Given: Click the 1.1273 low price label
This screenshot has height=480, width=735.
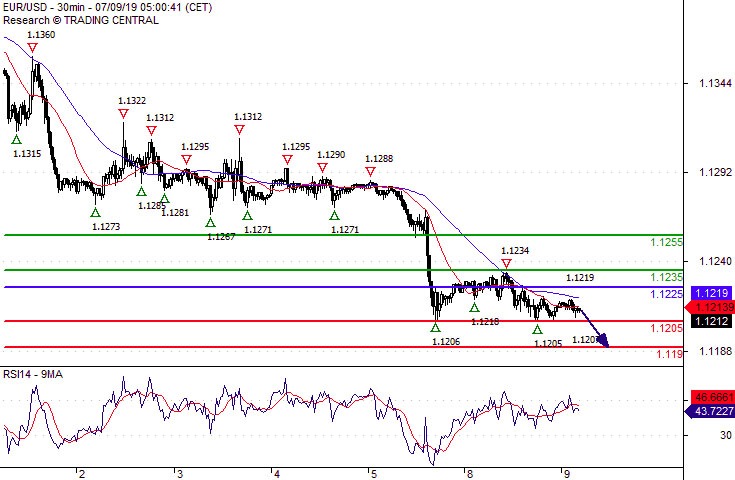Looking at the screenshot, I should coord(106,227).
